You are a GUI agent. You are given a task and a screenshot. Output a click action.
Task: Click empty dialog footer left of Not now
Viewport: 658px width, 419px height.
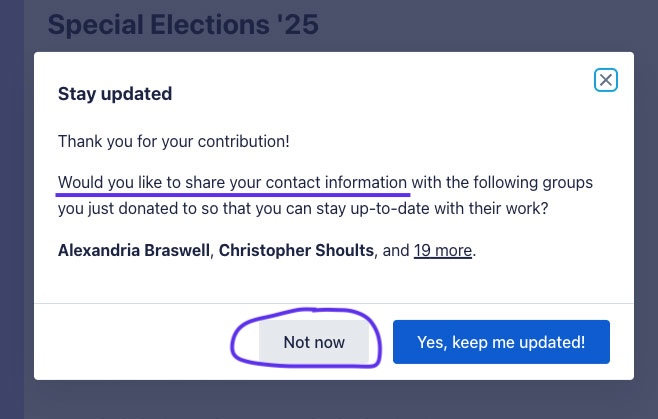pyautogui.click(x=130, y=342)
